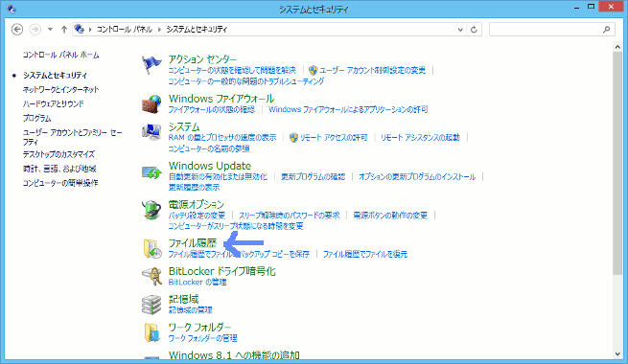
Task: Click the Up one level arrow
Action: pyautogui.click(x=63, y=29)
